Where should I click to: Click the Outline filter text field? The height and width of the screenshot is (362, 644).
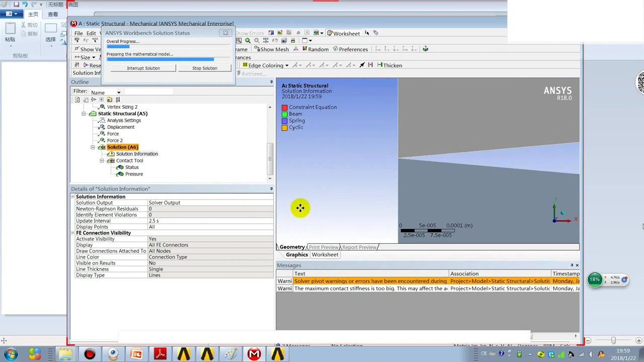[148, 92]
